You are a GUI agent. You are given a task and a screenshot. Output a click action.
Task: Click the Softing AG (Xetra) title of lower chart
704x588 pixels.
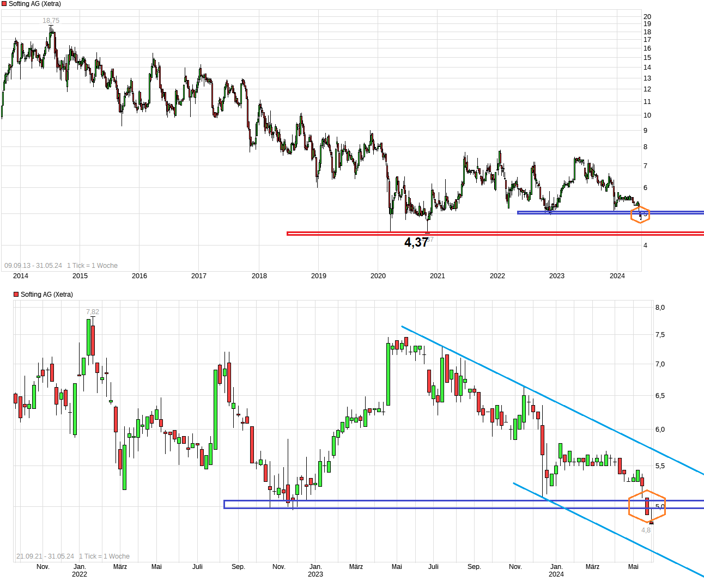(47, 295)
